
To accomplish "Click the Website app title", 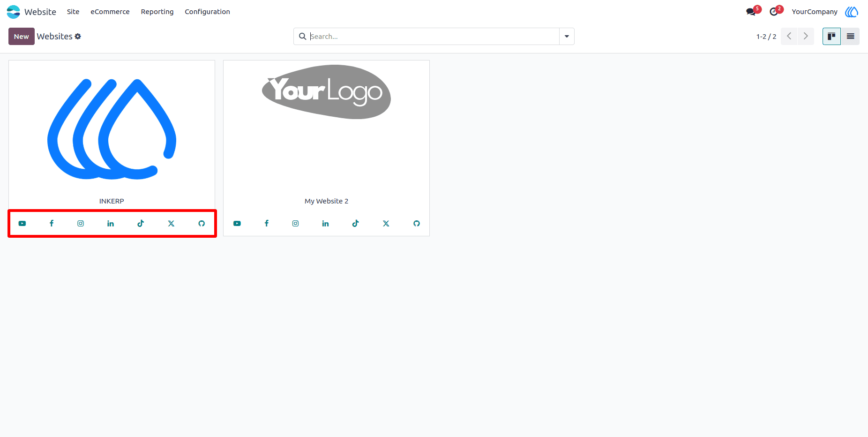I will coord(40,12).
